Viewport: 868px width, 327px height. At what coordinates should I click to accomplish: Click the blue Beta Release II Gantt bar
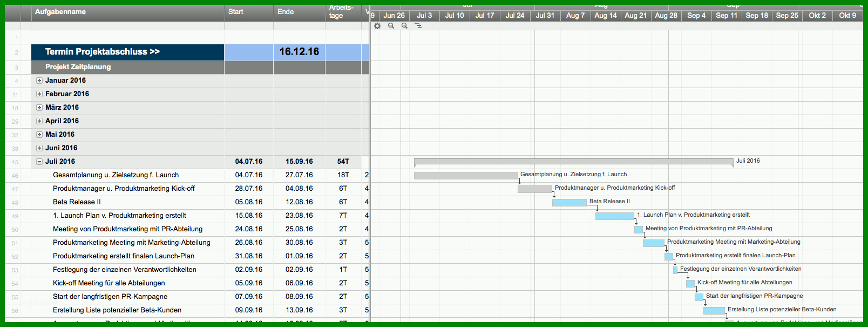(x=569, y=202)
